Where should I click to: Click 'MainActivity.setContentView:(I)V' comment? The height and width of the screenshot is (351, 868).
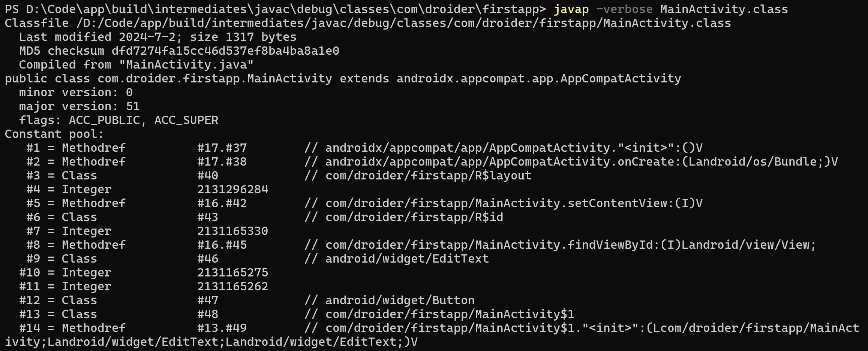coord(589,203)
